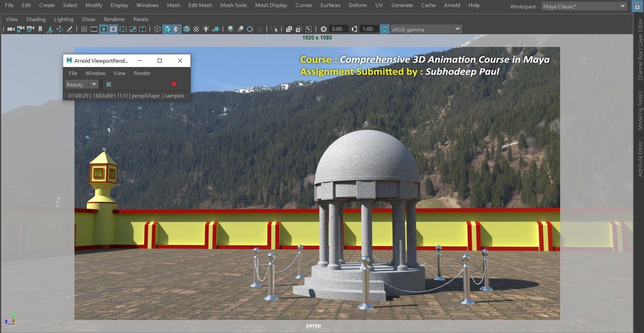
Task: Click the workspace lock icon
Action: pos(637,6)
